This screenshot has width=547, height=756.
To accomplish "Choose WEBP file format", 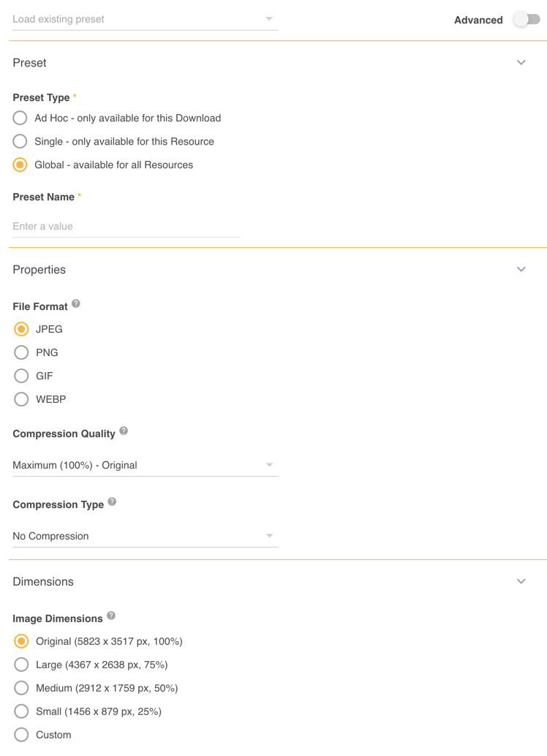I will tap(22, 400).
